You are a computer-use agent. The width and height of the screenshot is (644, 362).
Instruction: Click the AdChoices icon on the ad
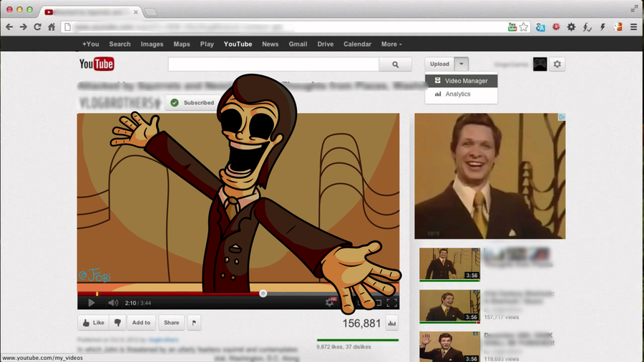(x=562, y=117)
